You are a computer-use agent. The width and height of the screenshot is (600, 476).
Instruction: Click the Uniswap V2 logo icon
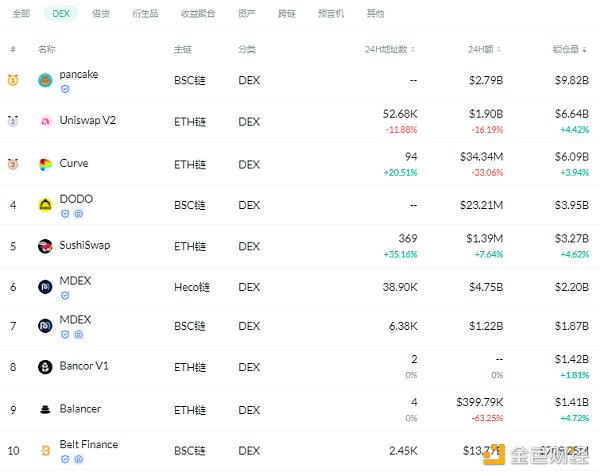(45, 122)
